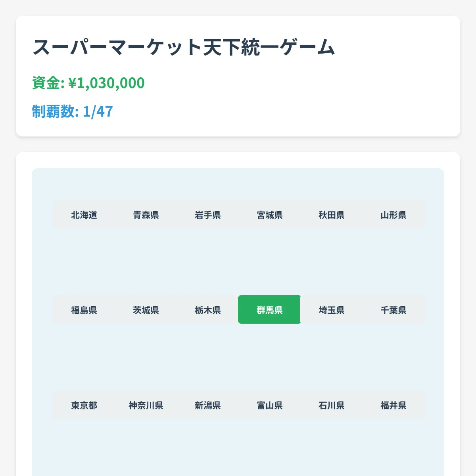Select the 山形県 prefecture button
Screen dimensions: 476x476
click(393, 215)
